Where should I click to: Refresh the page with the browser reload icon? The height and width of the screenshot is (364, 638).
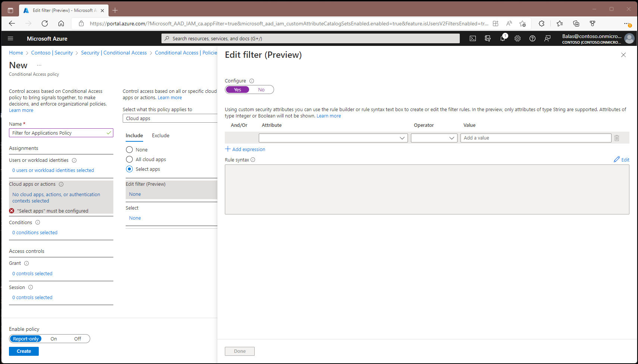click(45, 23)
